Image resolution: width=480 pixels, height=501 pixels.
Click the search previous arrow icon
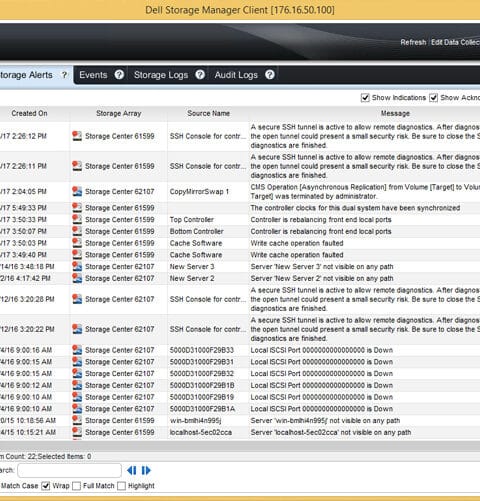(132, 470)
